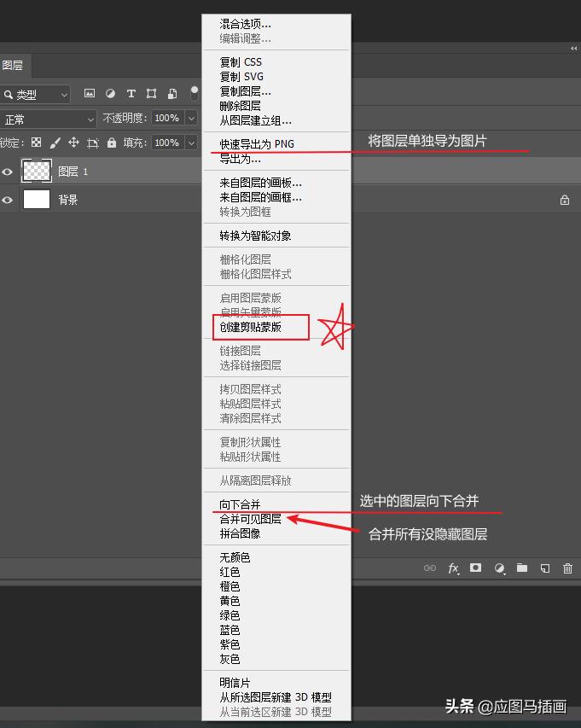This screenshot has height=728, width=581.
Task: Filter layers by pixel layer icon
Action: (90, 93)
